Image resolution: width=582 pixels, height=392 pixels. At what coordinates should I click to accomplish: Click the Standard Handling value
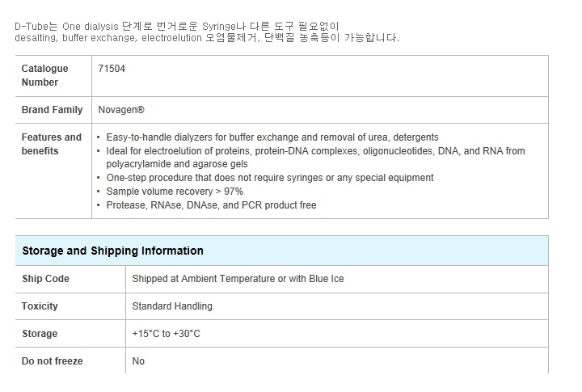(172, 306)
